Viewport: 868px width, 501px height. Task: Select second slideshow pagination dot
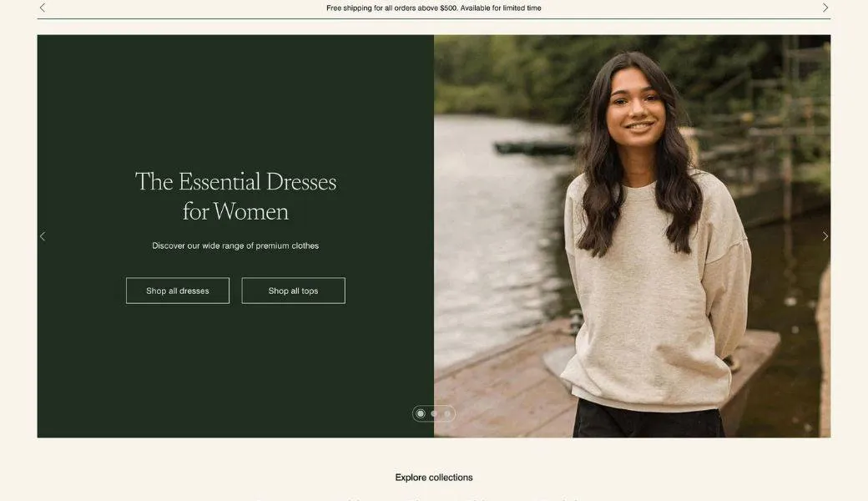point(434,413)
